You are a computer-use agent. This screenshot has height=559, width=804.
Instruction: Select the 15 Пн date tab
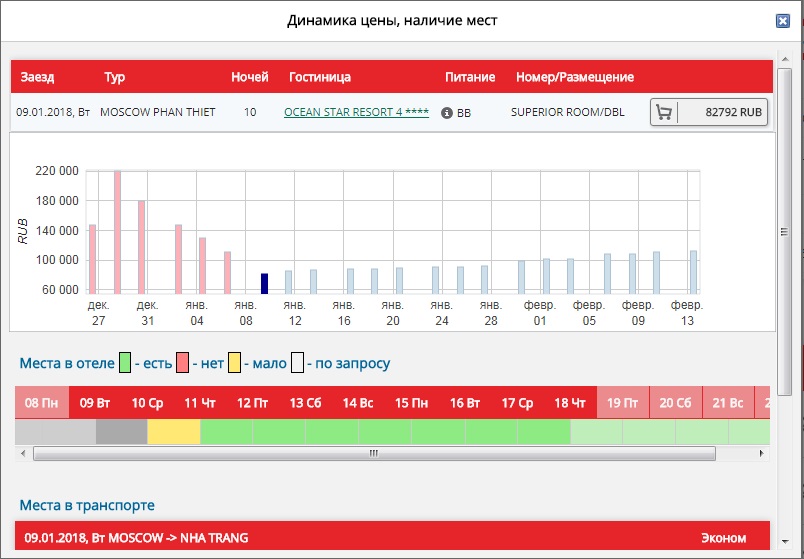(x=410, y=403)
